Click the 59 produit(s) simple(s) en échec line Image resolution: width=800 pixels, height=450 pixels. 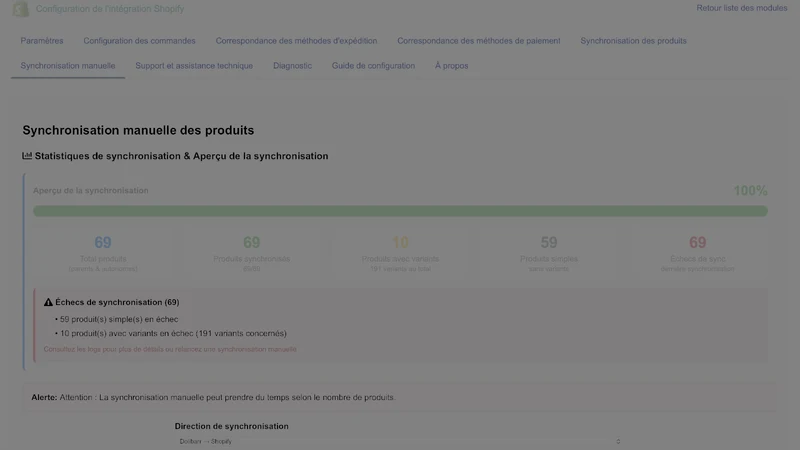point(119,319)
